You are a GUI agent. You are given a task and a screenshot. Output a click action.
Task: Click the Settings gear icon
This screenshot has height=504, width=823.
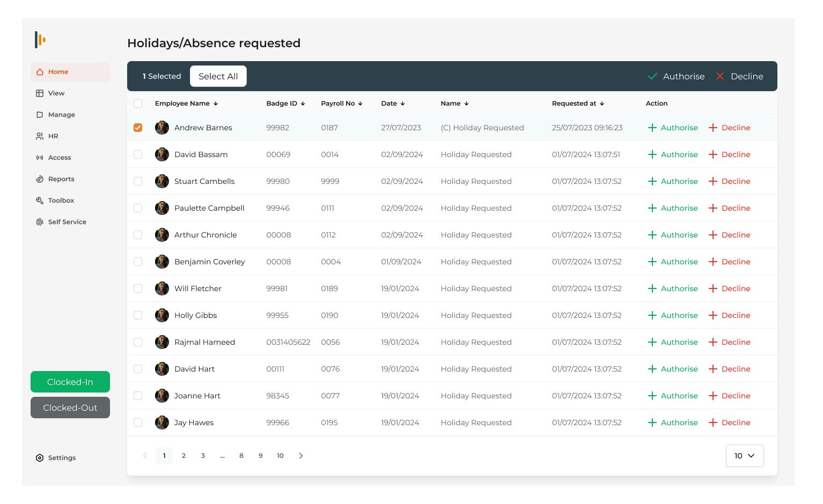(x=40, y=458)
